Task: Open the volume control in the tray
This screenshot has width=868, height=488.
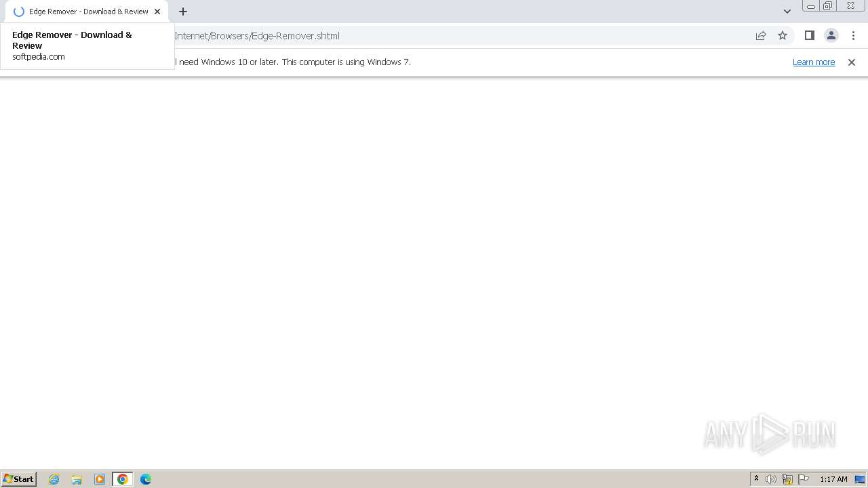Action: tap(771, 479)
